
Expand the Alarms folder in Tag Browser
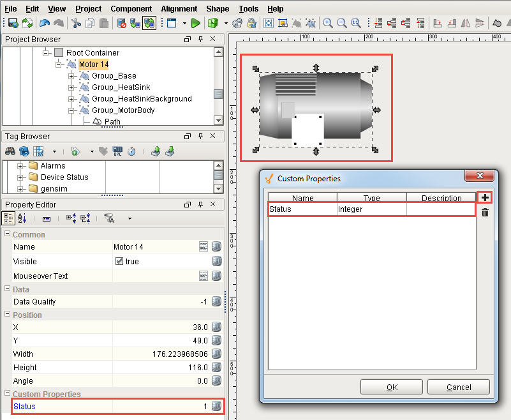[x=21, y=166]
